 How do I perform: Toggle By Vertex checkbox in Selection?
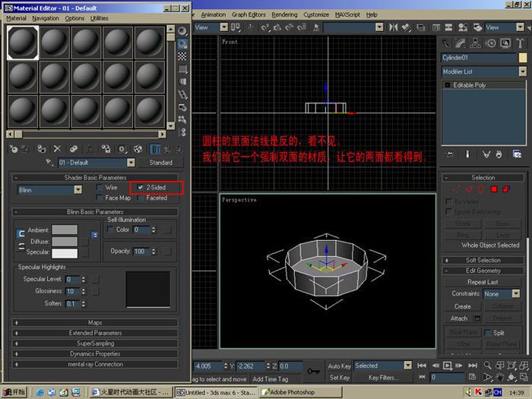(x=448, y=201)
